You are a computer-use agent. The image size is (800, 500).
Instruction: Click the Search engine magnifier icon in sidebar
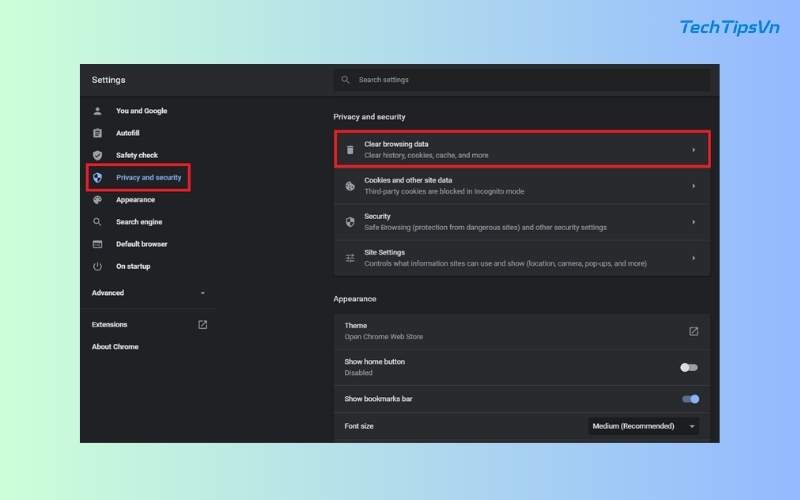[x=97, y=222]
